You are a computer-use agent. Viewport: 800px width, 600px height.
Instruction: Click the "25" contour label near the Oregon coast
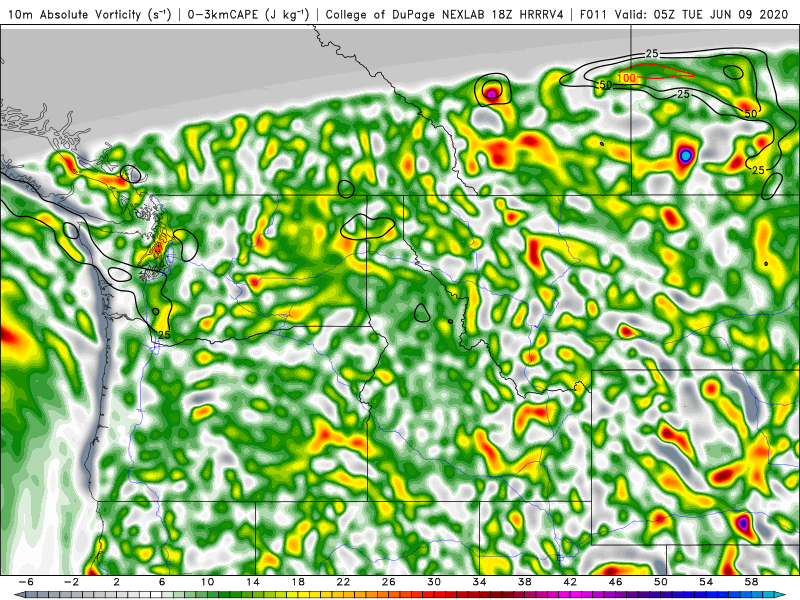[x=164, y=335]
